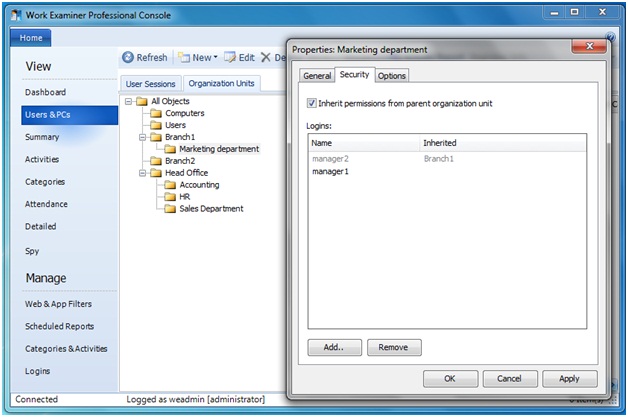The image size is (628, 418).
Task: Click the HR folder icon
Action: pyautogui.click(x=170, y=197)
